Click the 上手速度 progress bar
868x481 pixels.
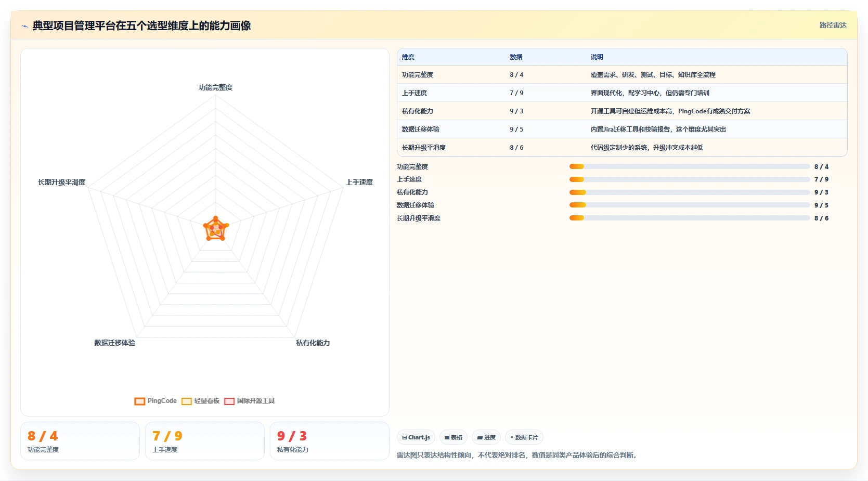(x=690, y=179)
